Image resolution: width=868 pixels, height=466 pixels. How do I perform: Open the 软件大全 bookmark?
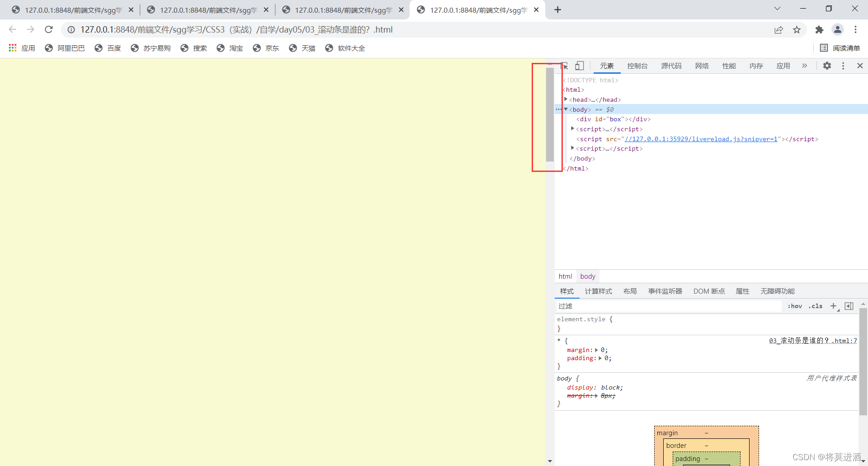click(x=345, y=48)
